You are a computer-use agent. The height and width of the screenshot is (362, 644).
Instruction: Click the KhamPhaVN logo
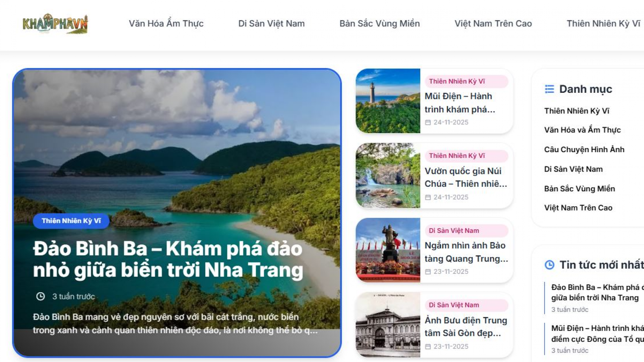(55, 23)
